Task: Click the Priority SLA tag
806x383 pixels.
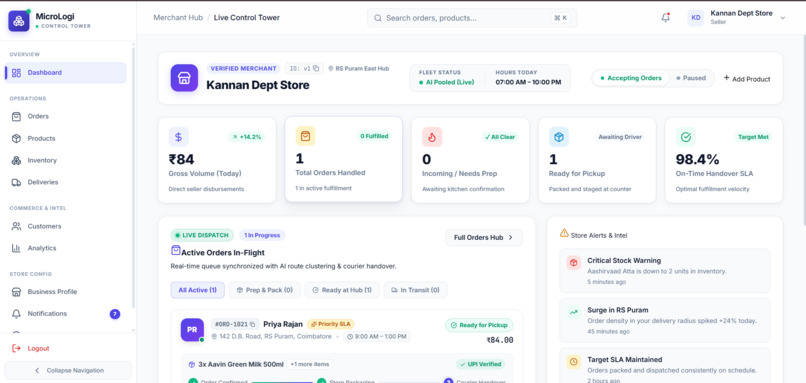Action: (331, 324)
